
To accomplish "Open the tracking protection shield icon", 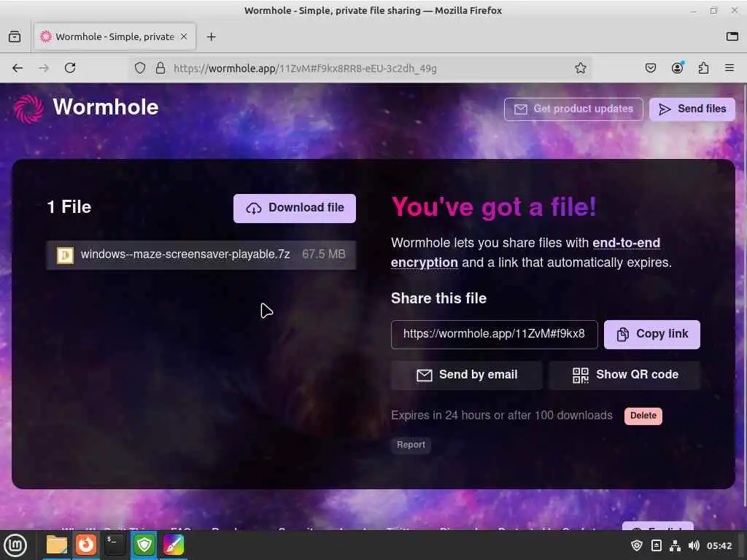I will (139, 68).
